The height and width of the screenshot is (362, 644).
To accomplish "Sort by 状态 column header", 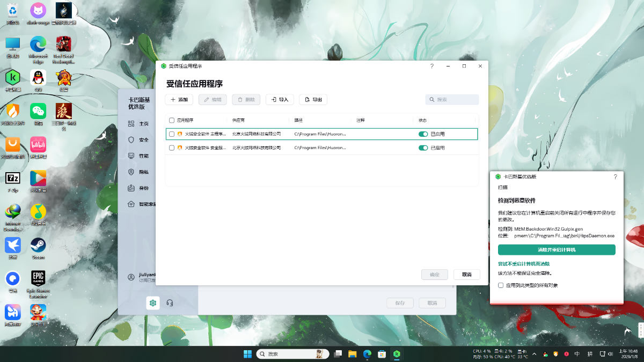I will pyautogui.click(x=423, y=120).
